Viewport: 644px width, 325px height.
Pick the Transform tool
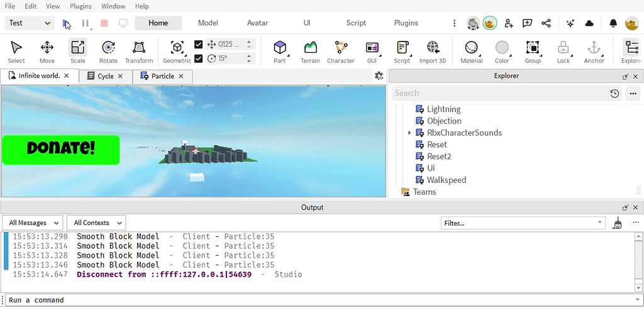(139, 52)
